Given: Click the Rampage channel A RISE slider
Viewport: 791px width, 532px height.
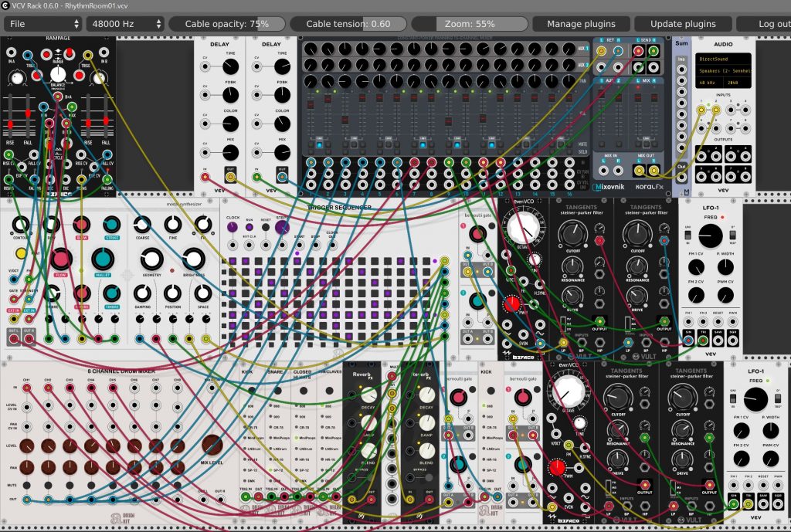Looking at the screenshot, I should [9, 117].
